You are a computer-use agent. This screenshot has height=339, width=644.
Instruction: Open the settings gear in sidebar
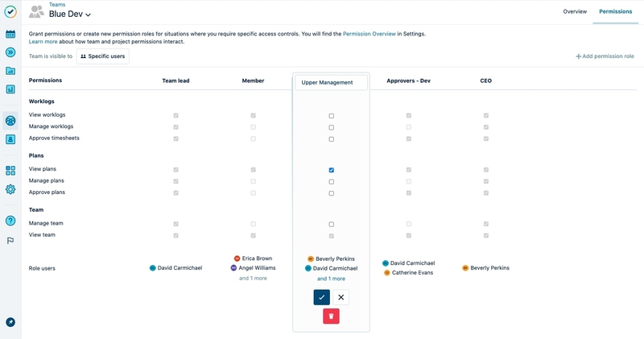point(10,189)
